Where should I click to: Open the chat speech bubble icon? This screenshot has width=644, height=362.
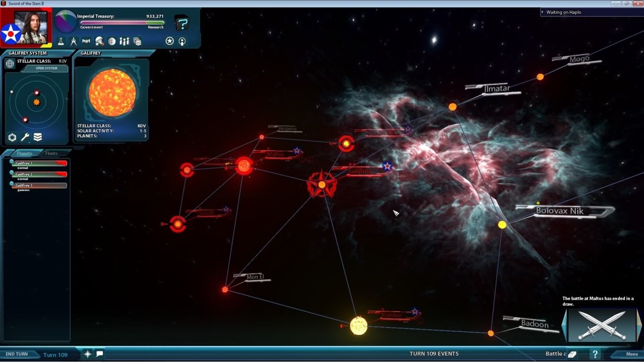point(100,354)
